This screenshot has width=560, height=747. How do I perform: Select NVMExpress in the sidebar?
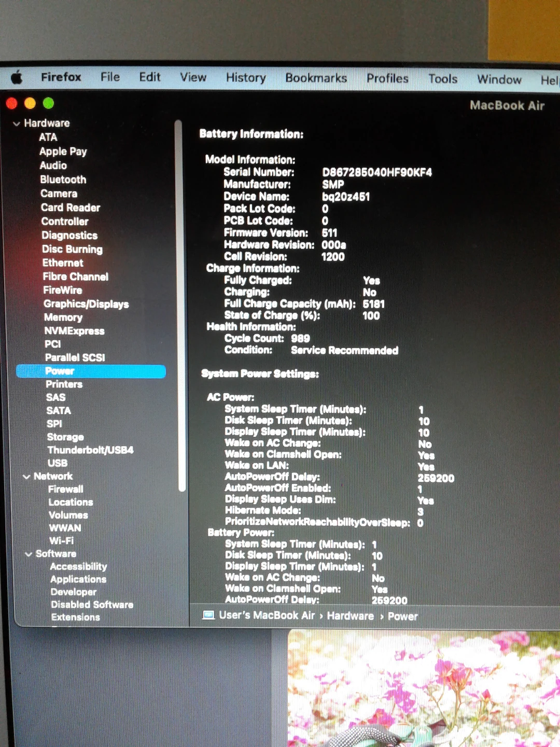[x=74, y=331]
